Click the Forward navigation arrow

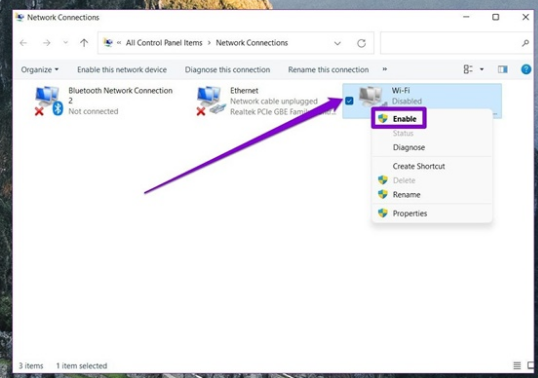tap(47, 43)
